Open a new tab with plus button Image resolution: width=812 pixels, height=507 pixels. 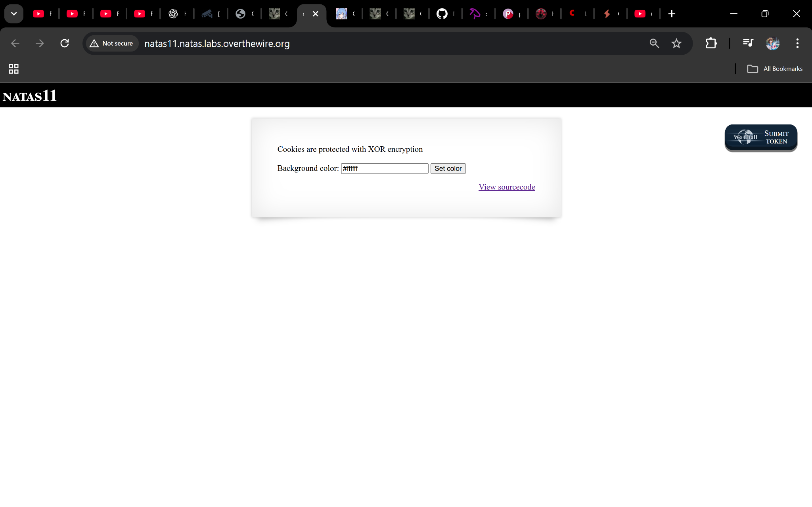672,14
